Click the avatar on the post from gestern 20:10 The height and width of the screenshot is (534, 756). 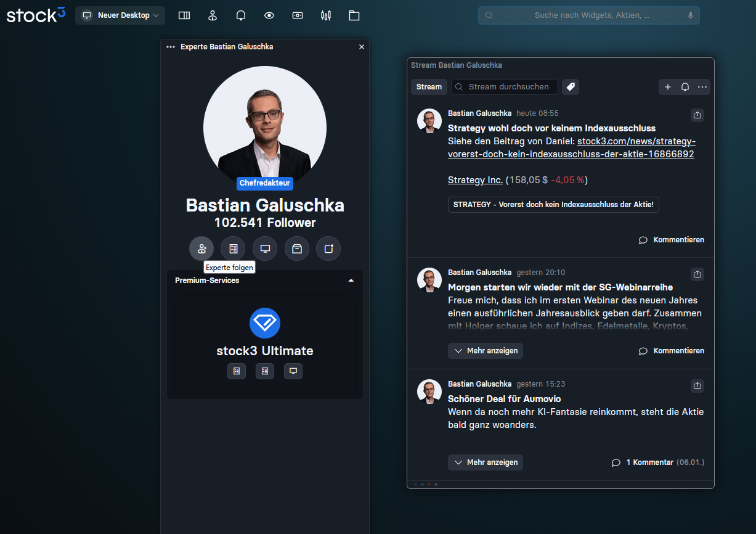tap(429, 280)
